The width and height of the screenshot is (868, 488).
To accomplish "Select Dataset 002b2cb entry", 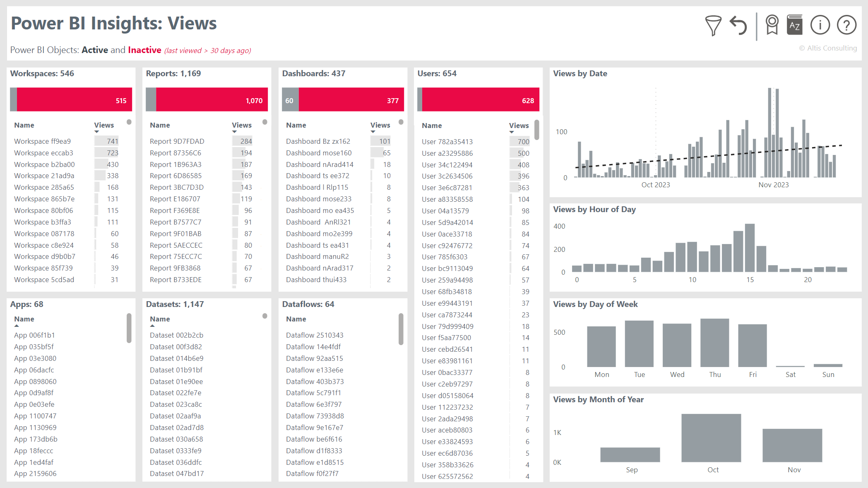I will coord(176,335).
